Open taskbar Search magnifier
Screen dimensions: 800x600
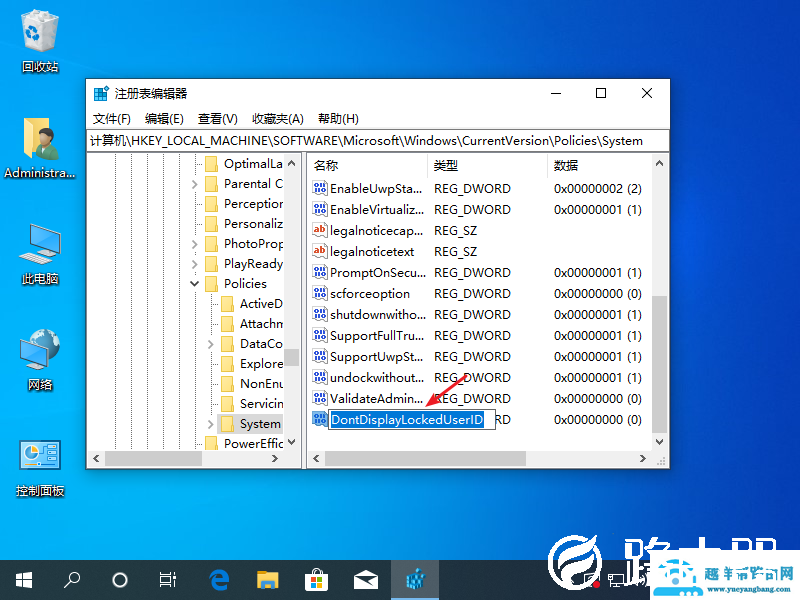click(72, 580)
